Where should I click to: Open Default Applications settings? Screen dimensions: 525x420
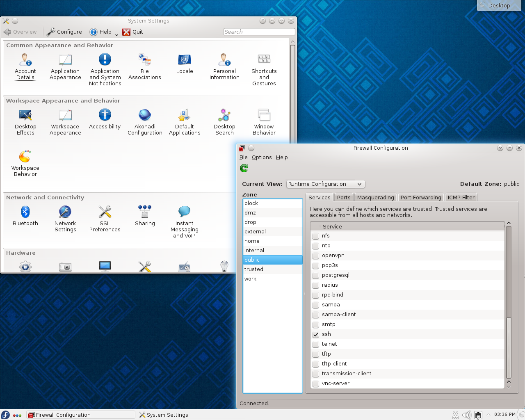185,122
